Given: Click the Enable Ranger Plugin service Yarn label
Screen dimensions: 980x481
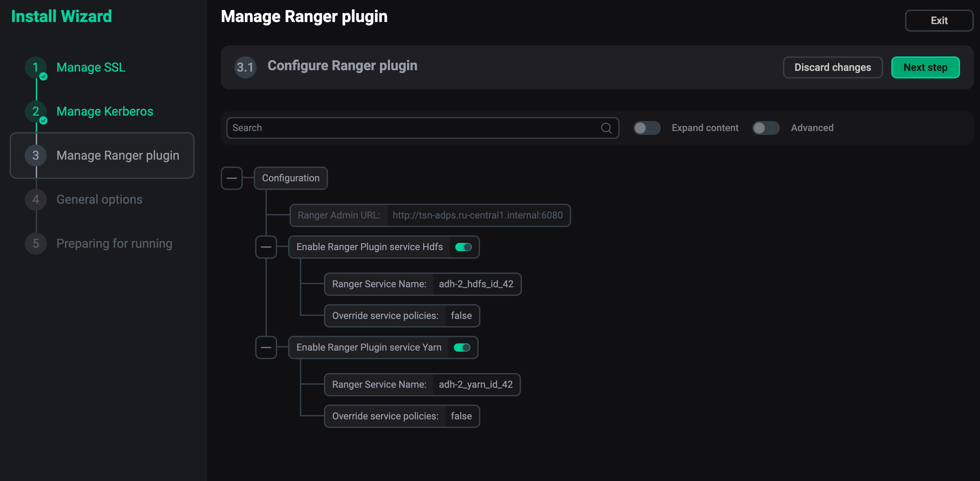Looking at the screenshot, I should click(369, 348).
